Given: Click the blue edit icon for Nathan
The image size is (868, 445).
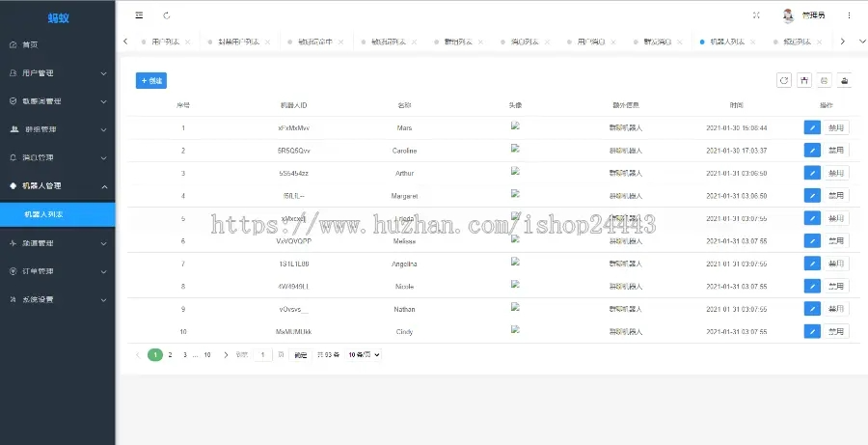Looking at the screenshot, I should 812,309.
